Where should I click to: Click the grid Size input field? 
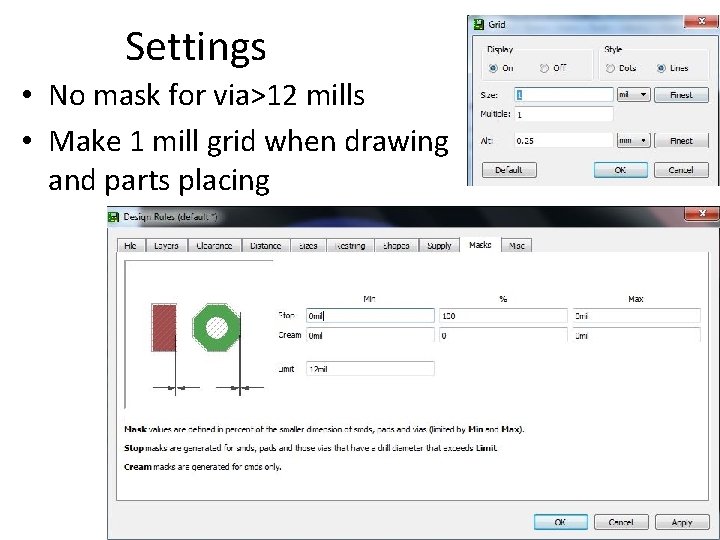pyautogui.click(x=564, y=95)
